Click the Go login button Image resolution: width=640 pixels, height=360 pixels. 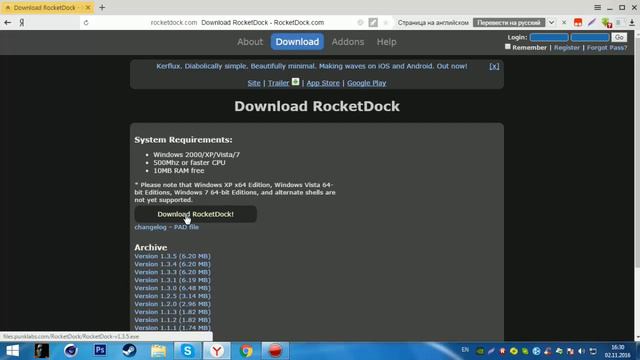619,37
